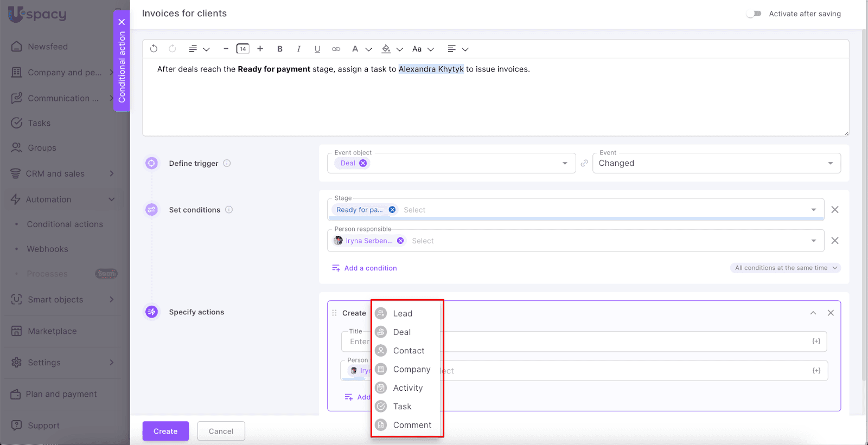
Task: Insert a hyperlink using the link icon
Action: pos(336,49)
